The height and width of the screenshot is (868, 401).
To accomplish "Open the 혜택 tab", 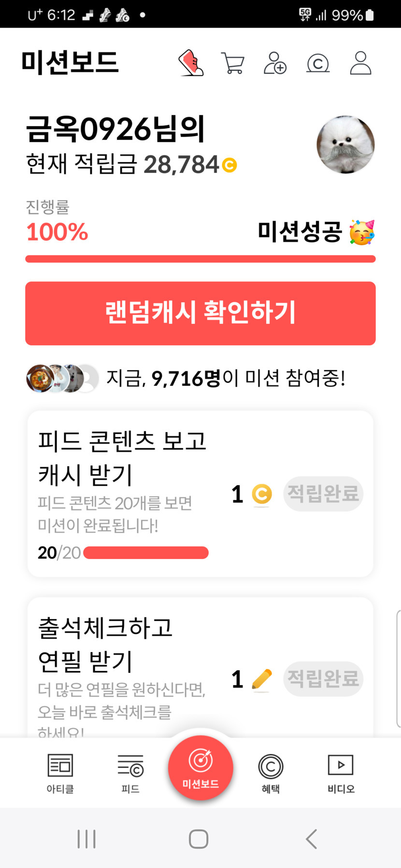I will [271, 773].
